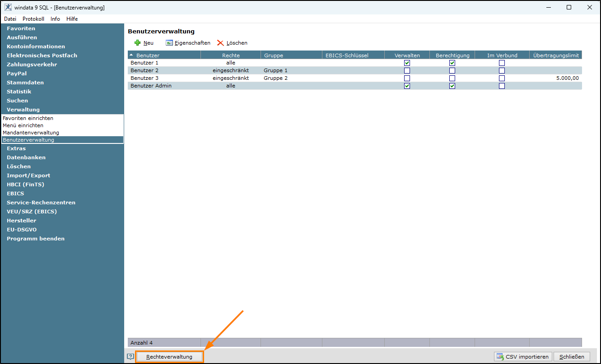Click the Gruppe column header

pyautogui.click(x=292, y=55)
